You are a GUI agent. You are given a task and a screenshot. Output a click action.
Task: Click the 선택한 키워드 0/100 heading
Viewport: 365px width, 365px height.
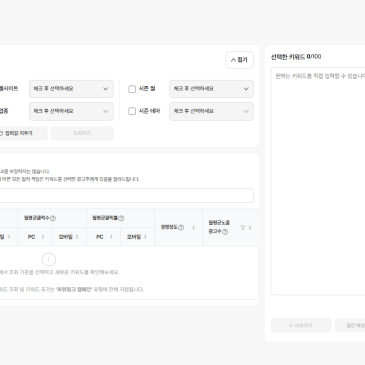coord(296,57)
